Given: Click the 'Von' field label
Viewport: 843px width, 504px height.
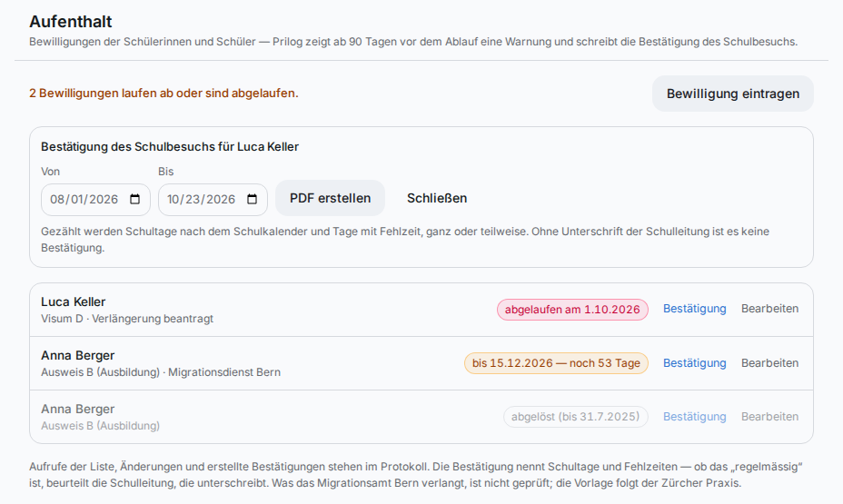Looking at the screenshot, I should (51, 172).
